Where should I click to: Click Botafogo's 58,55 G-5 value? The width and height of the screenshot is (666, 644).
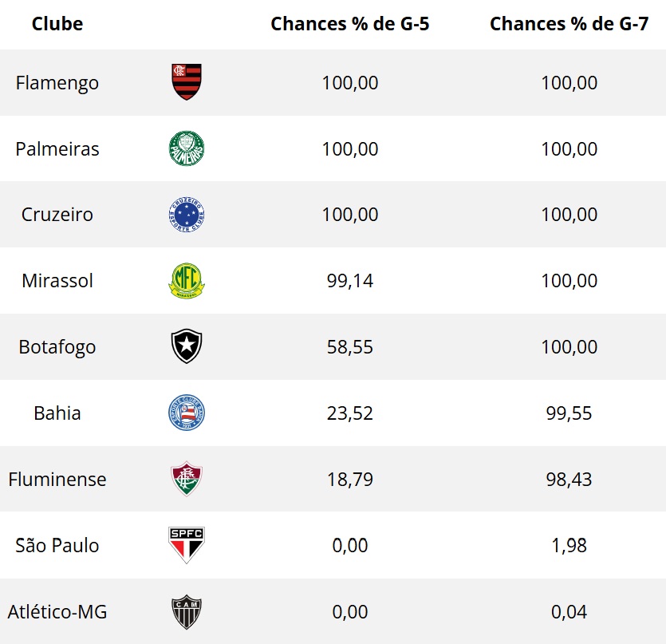point(350,347)
